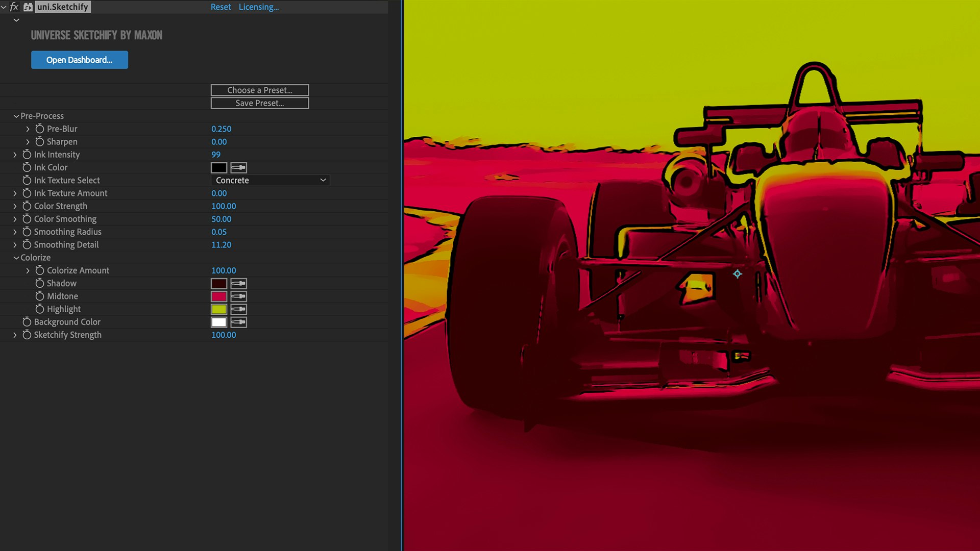Click the Background Color eyedropper icon
This screenshot has height=551, width=980.
tap(238, 322)
